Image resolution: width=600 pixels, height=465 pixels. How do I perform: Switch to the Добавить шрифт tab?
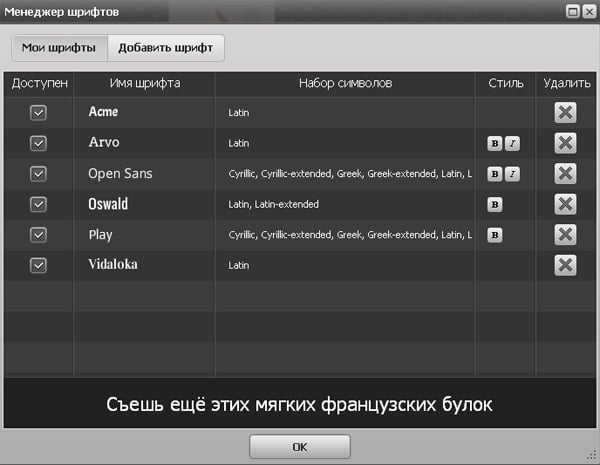tap(166, 48)
